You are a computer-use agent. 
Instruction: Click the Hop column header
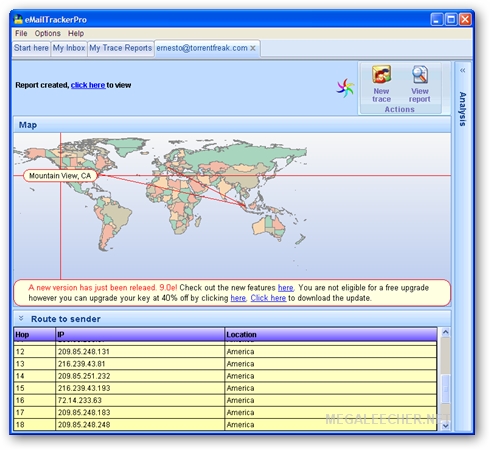tap(34, 335)
